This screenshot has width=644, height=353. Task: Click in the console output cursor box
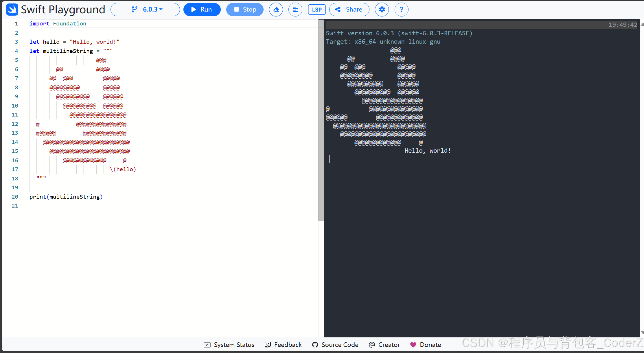[x=328, y=159]
